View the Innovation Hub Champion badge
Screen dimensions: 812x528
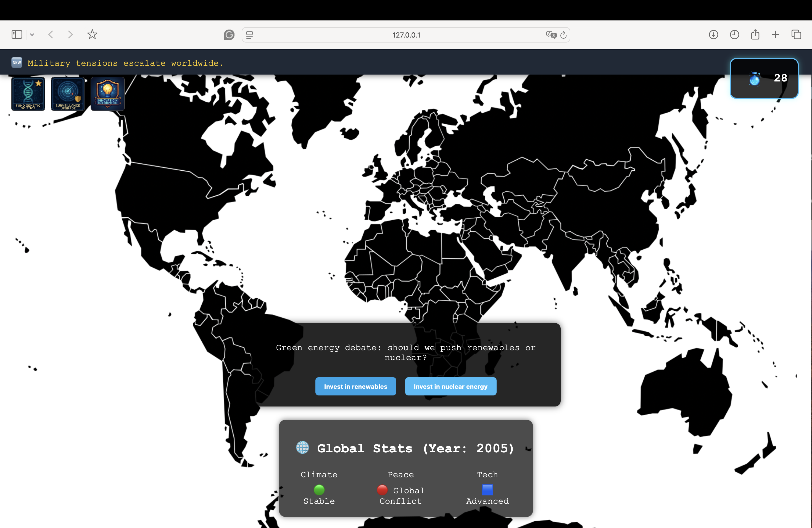tap(108, 94)
